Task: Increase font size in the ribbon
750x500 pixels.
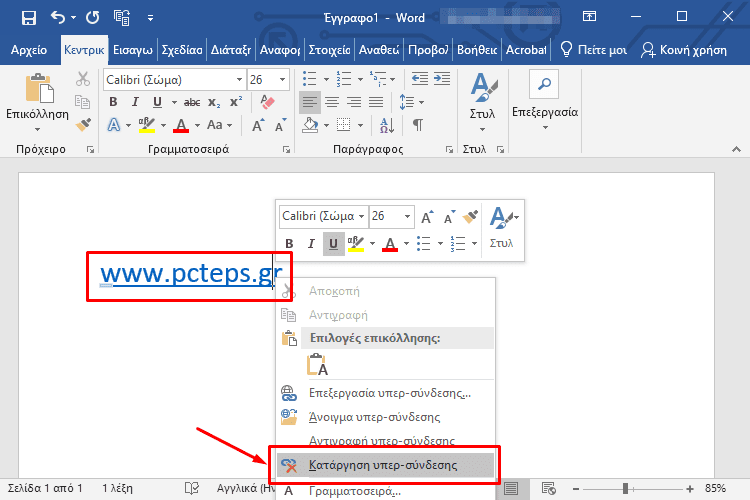Action: pos(258,125)
